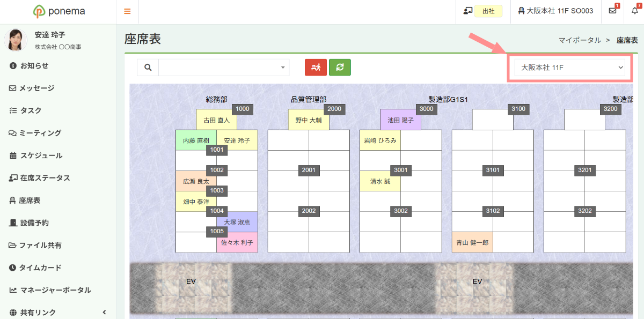Image resolution: width=644 pixels, height=319 pixels.
Task: Click the empty head seat under 3100
Action: pyautogui.click(x=493, y=120)
